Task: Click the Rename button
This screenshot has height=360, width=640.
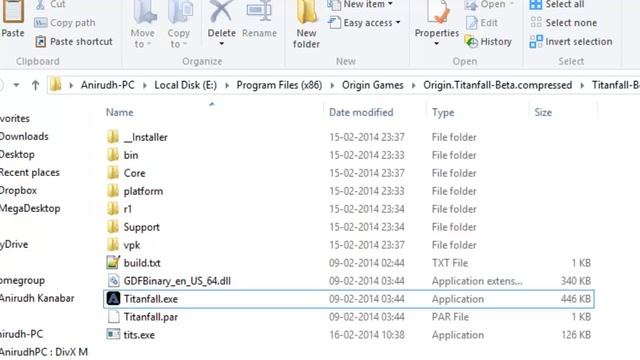Action: point(259,20)
